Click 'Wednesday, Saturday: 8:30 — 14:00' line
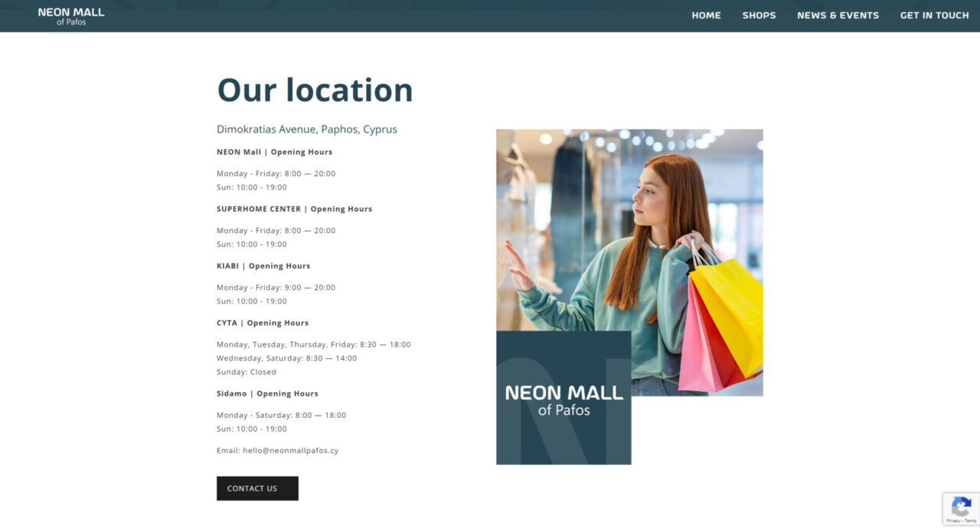Screen dimensions: 980x532 coord(286,358)
